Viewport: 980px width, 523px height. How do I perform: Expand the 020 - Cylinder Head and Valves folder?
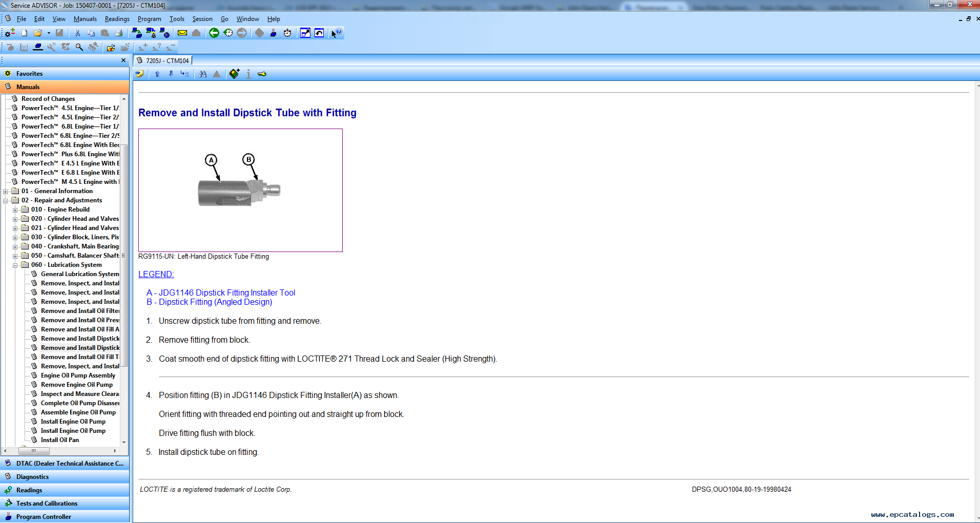coord(15,219)
